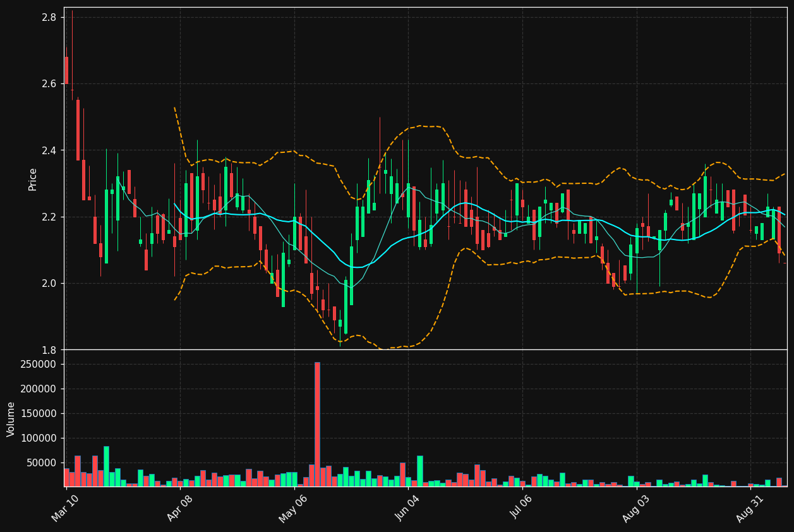The width and height of the screenshot is (794, 532).
Task: Click the 2.4 price axis label
Action: pos(49,150)
